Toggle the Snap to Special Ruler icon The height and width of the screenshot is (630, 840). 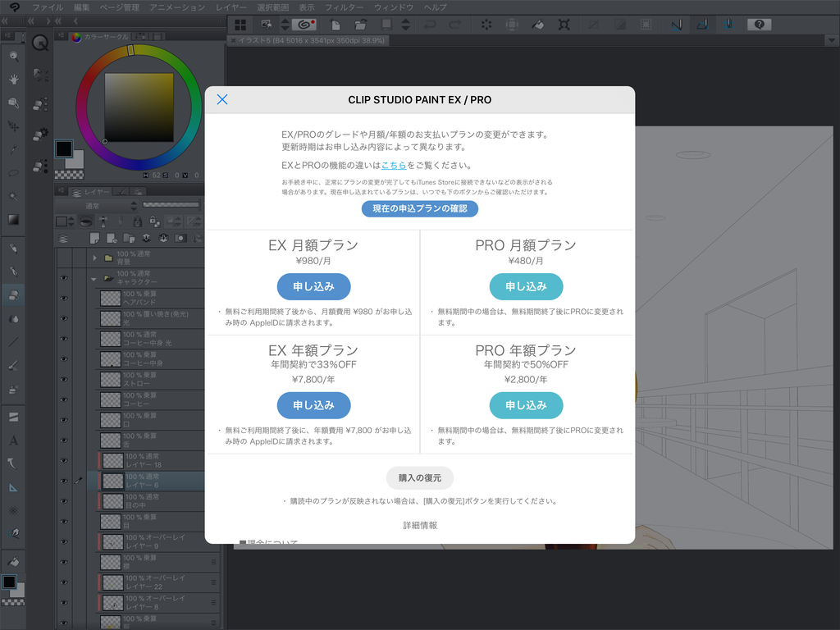702,25
